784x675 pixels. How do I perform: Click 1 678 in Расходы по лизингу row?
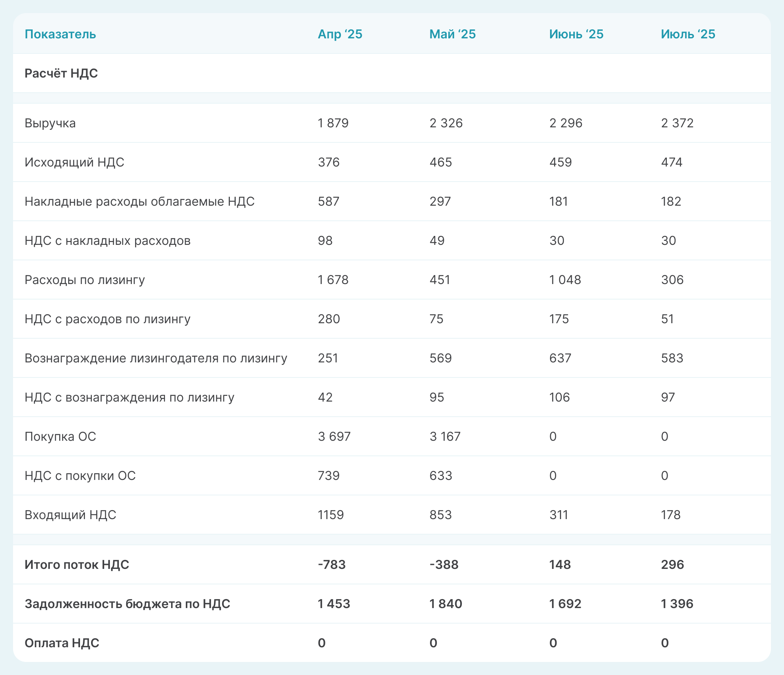point(333,280)
